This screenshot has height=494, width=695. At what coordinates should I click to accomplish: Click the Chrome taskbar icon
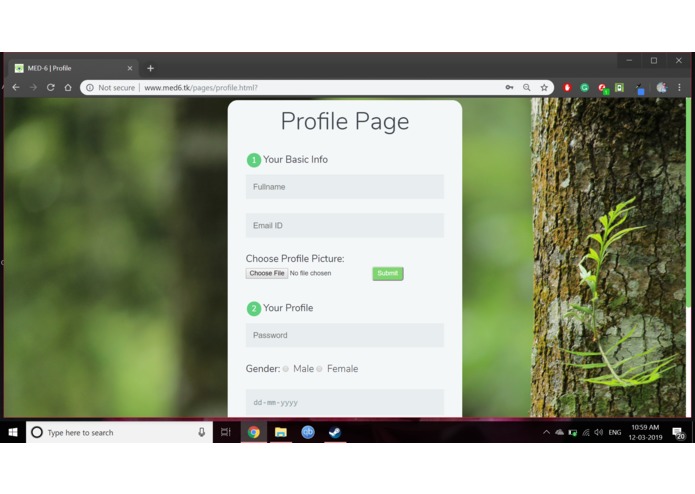[x=254, y=432]
